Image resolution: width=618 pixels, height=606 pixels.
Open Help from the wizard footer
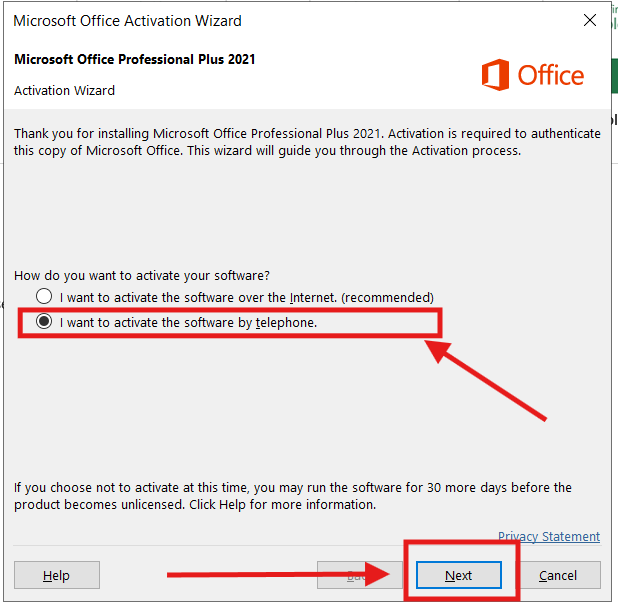coord(56,575)
